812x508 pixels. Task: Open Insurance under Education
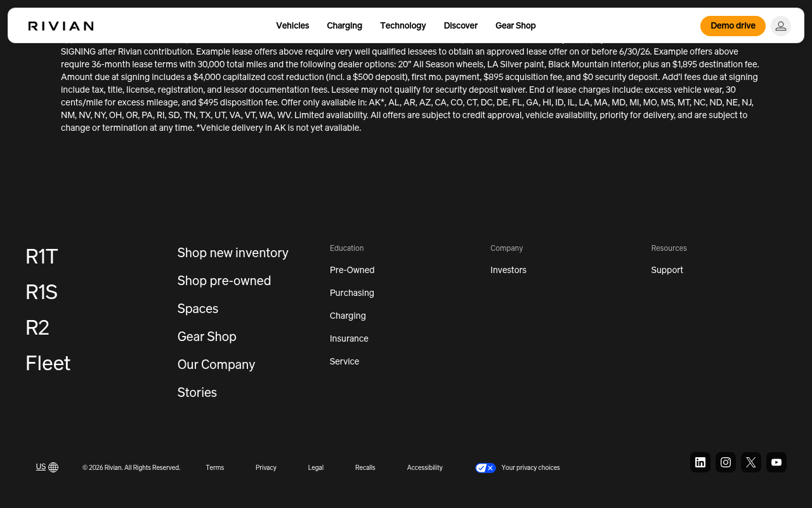pos(349,338)
